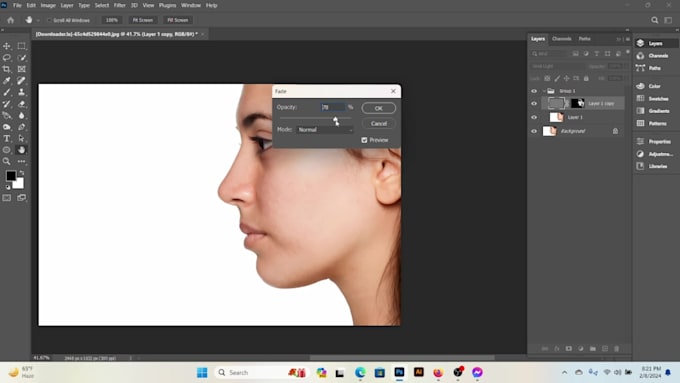Hide the Group 1 layer group
The height and width of the screenshot is (383, 680).
coord(534,91)
